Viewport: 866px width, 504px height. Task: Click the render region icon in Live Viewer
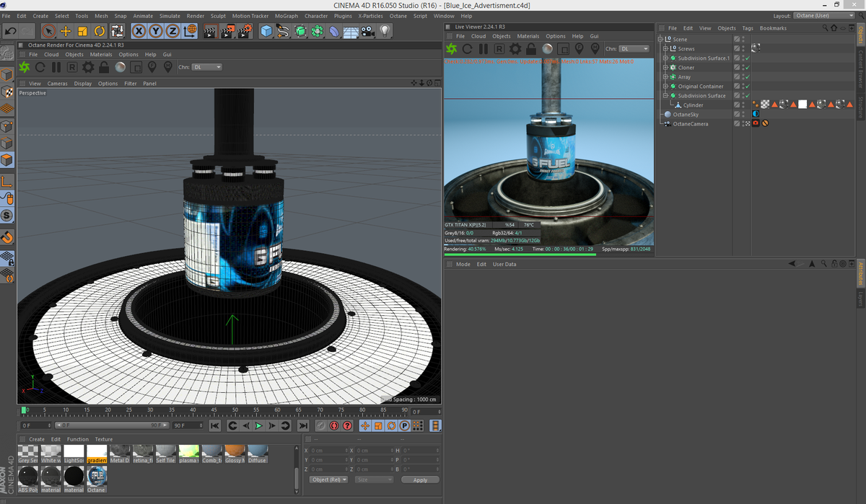click(563, 48)
